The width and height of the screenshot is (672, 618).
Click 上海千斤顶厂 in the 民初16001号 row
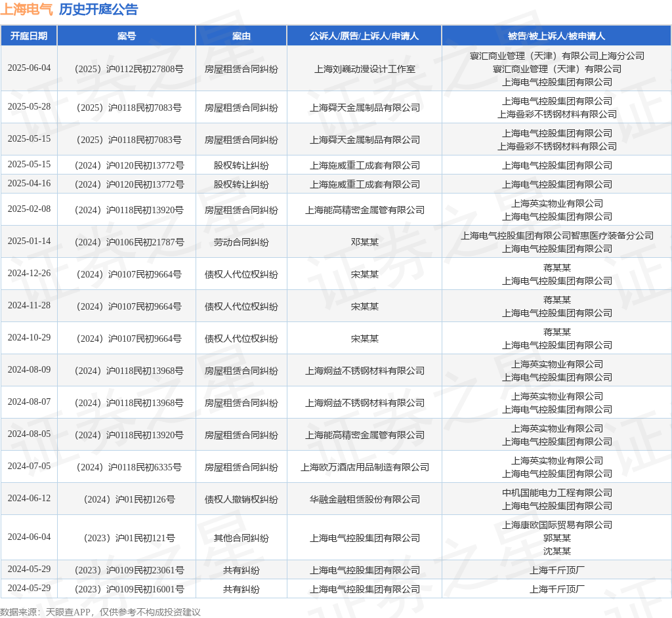pyautogui.click(x=557, y=590)
